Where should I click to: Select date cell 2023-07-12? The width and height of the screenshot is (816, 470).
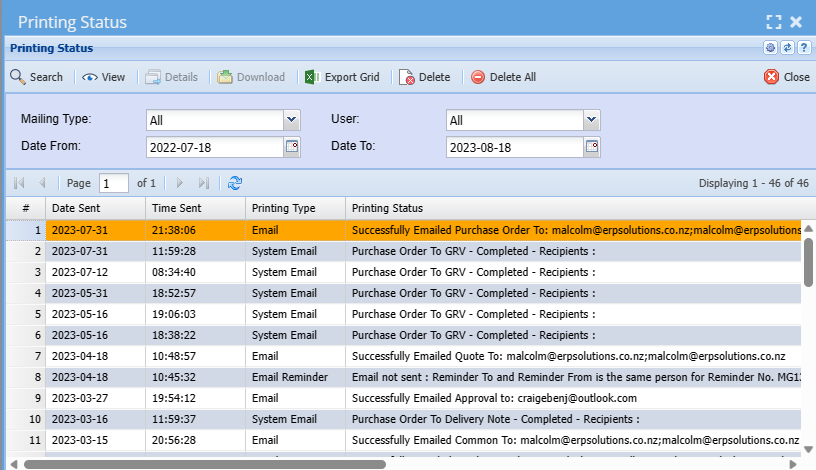[x=95, y=272]
